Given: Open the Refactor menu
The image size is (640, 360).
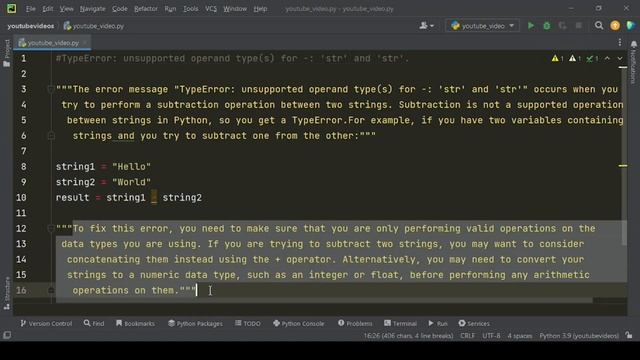Looking at the screenshot, I should pyautogui.click(x=146, y=9).
